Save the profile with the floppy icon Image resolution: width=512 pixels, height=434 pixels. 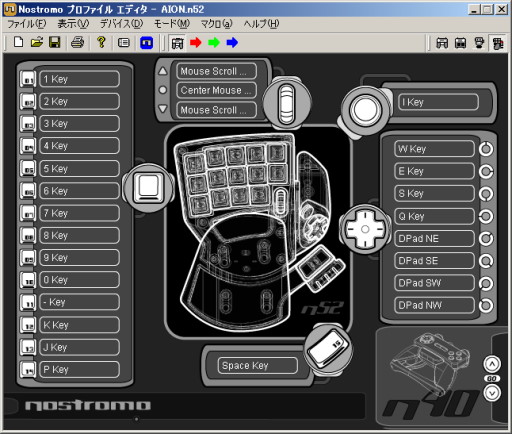tap(55, 42)
